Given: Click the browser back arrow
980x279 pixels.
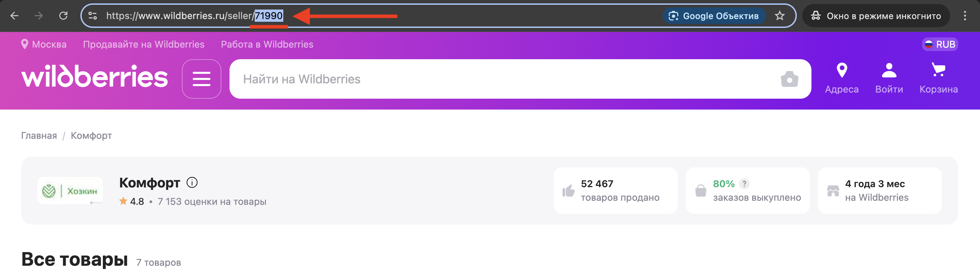Looking at the screenshot, I should (x=14, y=16).
